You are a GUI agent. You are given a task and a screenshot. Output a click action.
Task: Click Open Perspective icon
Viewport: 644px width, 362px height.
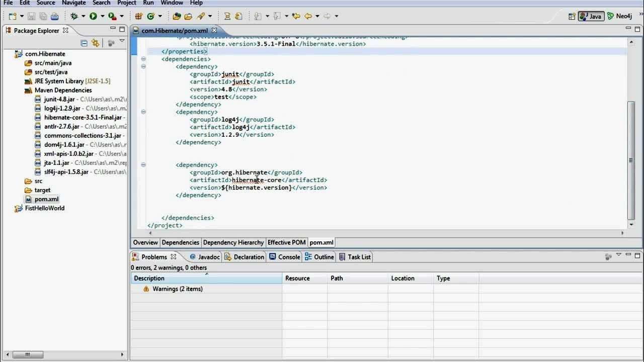[x=572, y=16]
